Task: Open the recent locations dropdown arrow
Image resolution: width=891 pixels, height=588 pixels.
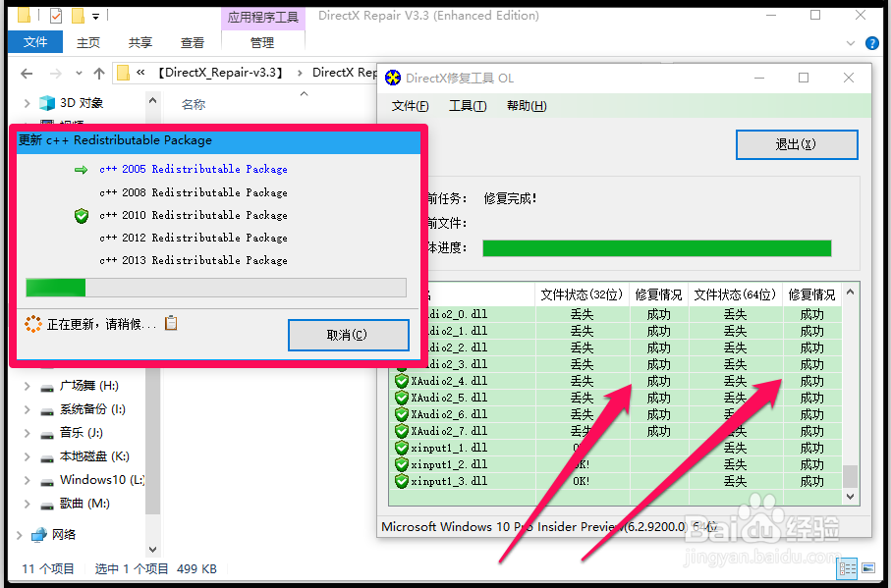Action: coord(79,74)
